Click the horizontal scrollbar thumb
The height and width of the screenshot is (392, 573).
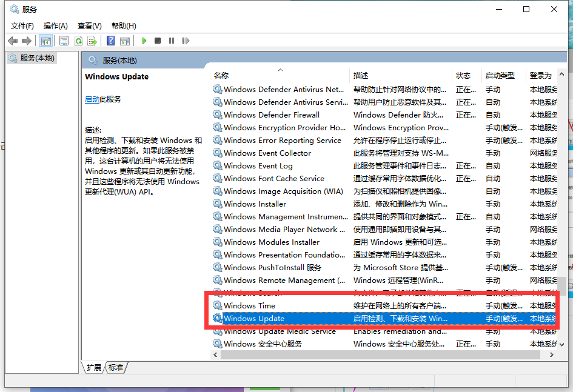pos(380,355)
